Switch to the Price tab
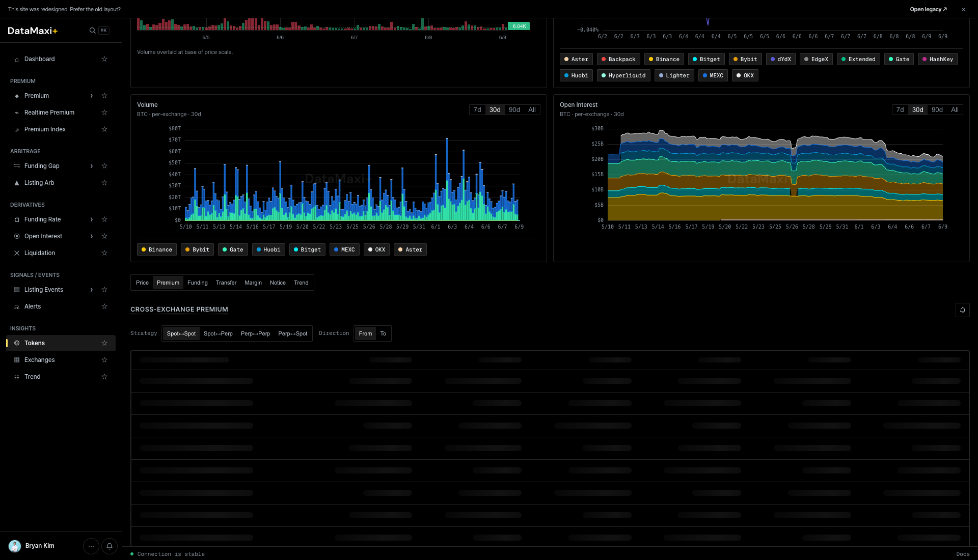Image resolution: width=978 pixels, height=560 pixels. pos(142,283)
